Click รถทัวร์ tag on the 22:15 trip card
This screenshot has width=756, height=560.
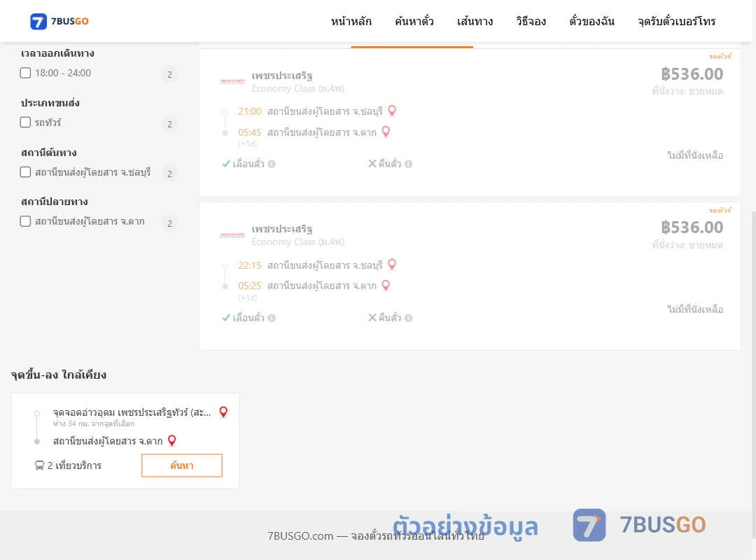coord(720,210)
